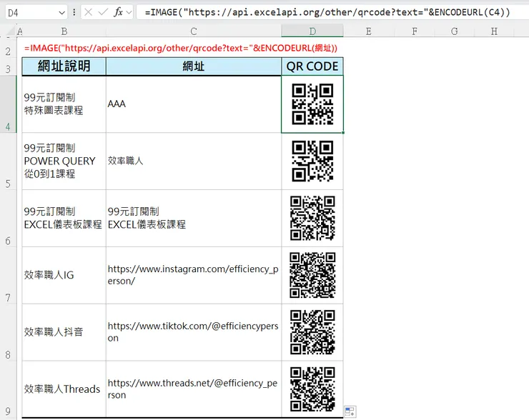Select the '網址' header cell

coord(194,66)
